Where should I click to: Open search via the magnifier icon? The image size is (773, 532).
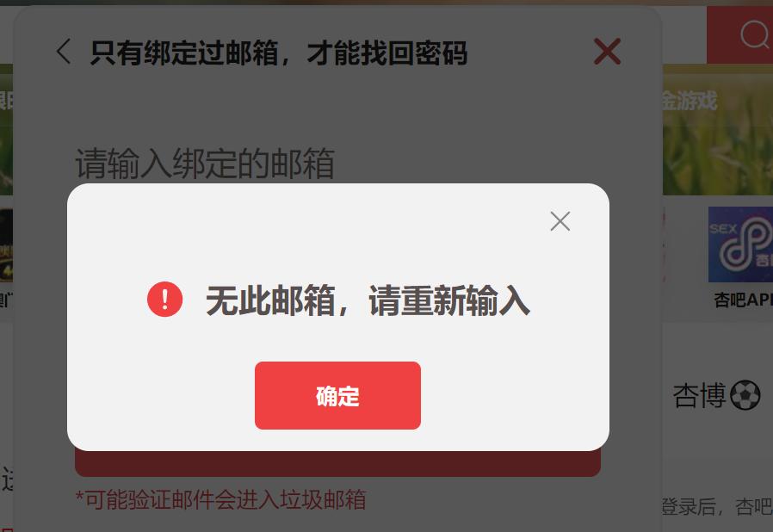[754, 34]
